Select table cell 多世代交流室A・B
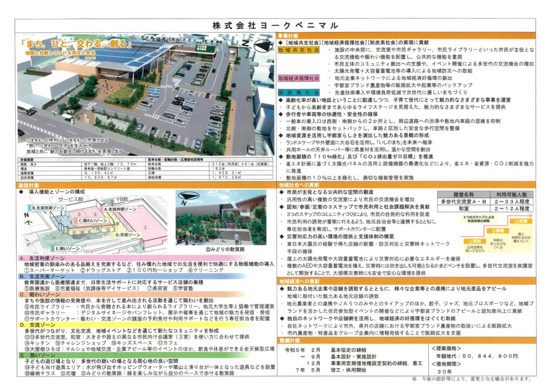The height and width of the screenshot is (392, 555). (464, 201)
